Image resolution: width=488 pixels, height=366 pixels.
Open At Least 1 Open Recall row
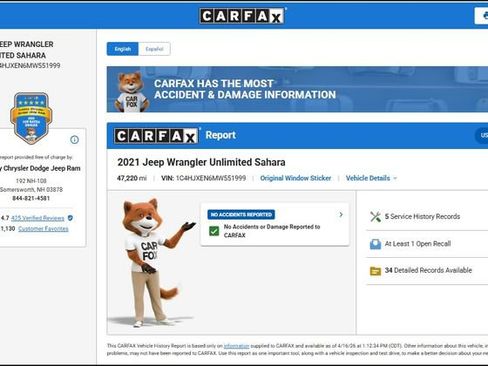coord(427,244)
